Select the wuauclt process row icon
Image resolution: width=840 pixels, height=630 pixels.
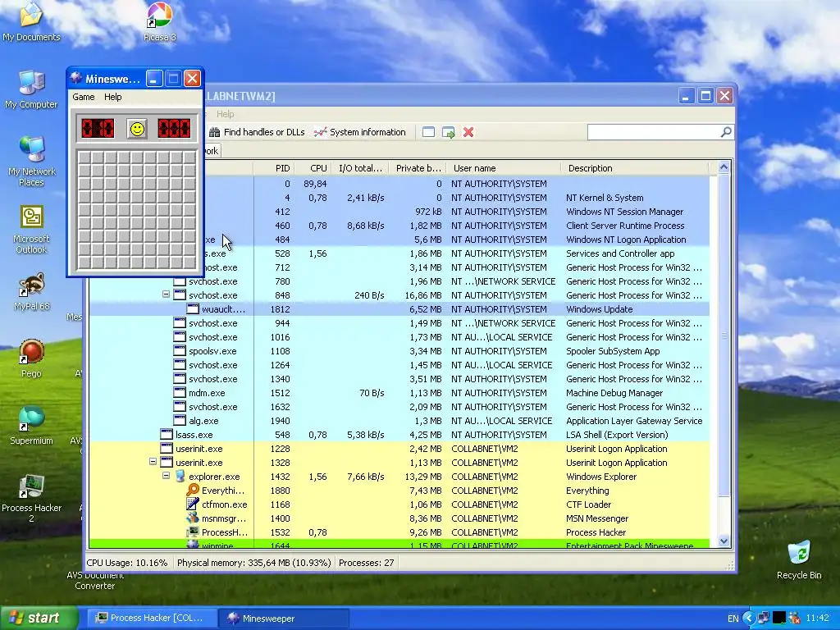point(193,309)
